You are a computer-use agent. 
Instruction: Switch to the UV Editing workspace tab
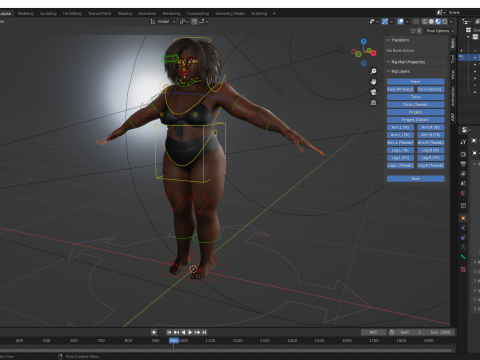72,14
